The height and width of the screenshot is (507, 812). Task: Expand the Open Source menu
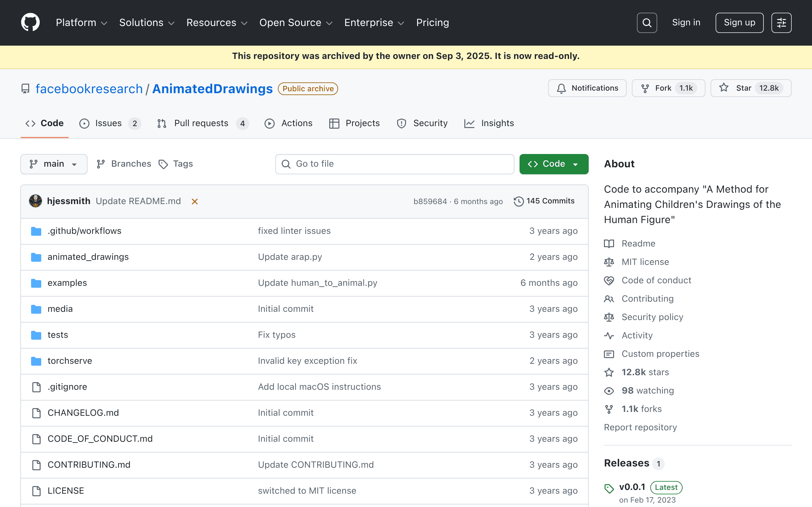(x=296, y=22)
